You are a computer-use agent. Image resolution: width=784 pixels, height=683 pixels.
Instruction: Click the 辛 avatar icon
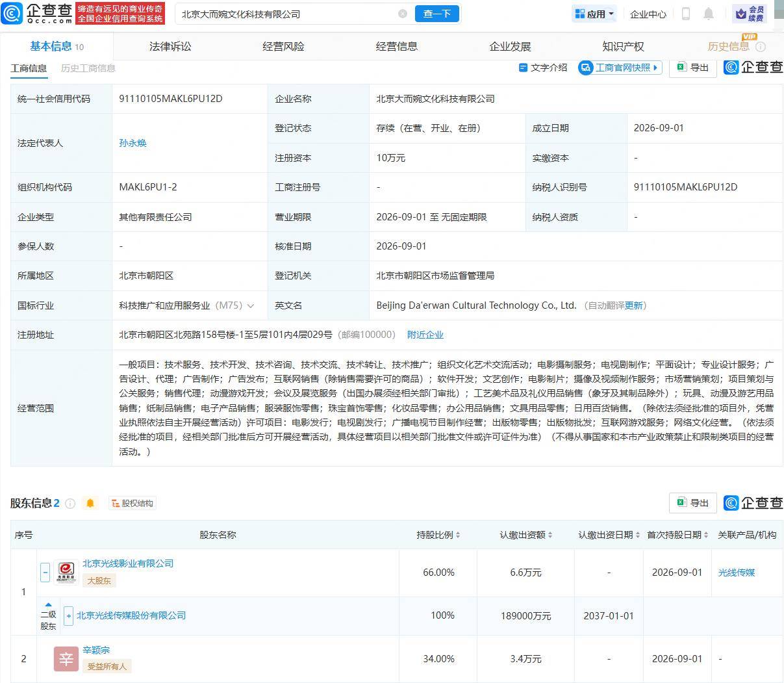(66, 659)
